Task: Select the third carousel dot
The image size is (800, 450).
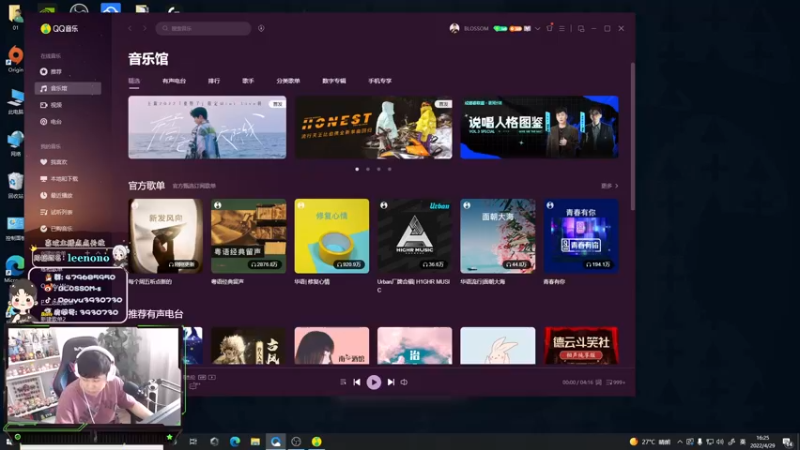Action: [379, 169]
